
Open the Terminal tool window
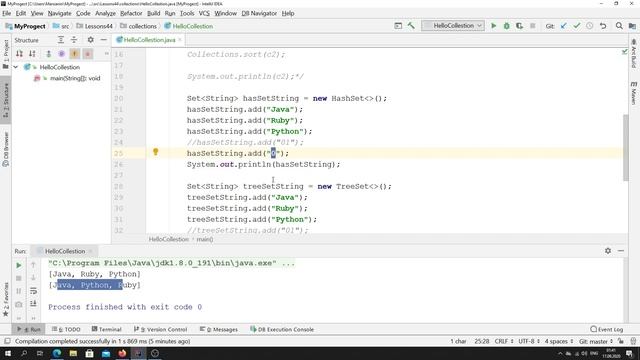tap(107, 329)
